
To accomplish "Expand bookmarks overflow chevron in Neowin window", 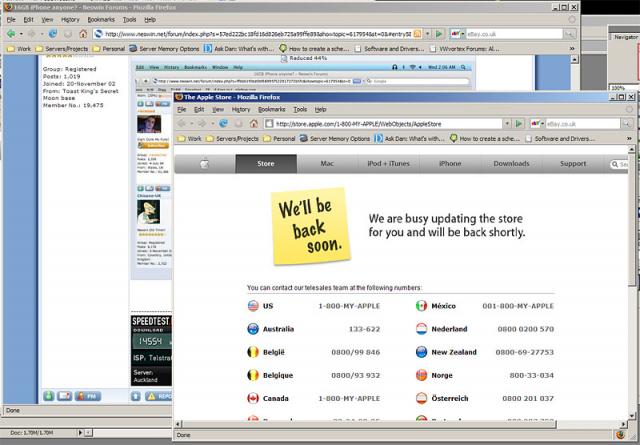I will [x=572, y=49].
